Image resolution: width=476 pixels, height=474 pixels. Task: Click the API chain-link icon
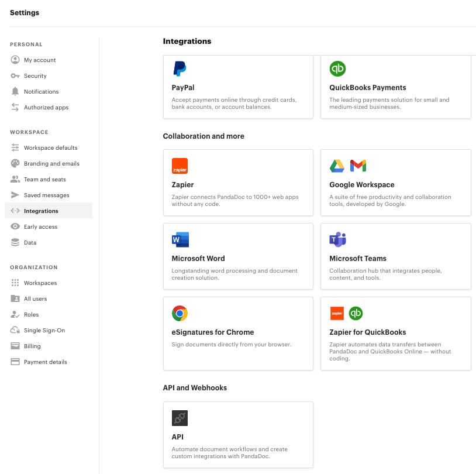click(x=180, y=418)
